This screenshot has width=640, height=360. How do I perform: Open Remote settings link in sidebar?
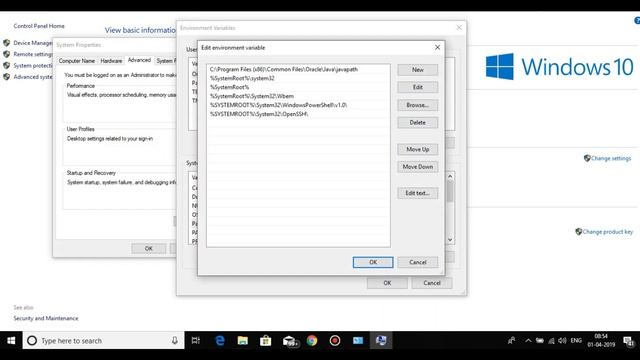pos(33,54)
